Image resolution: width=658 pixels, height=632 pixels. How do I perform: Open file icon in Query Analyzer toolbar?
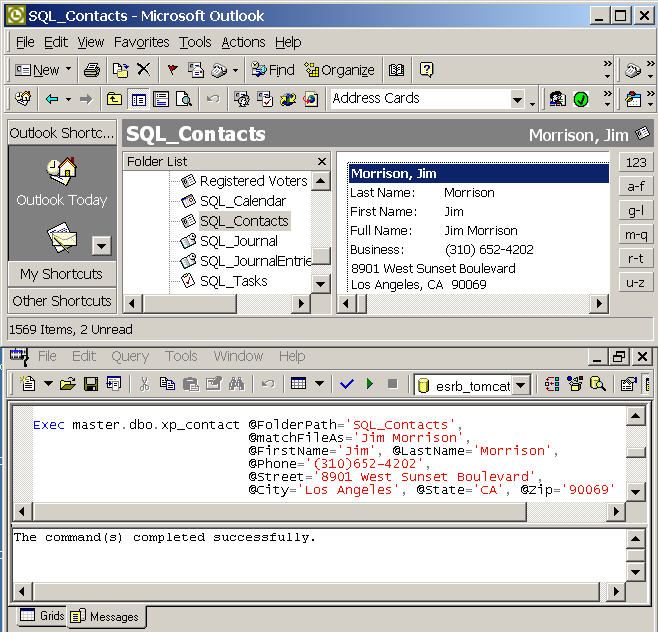coord(68,384)
